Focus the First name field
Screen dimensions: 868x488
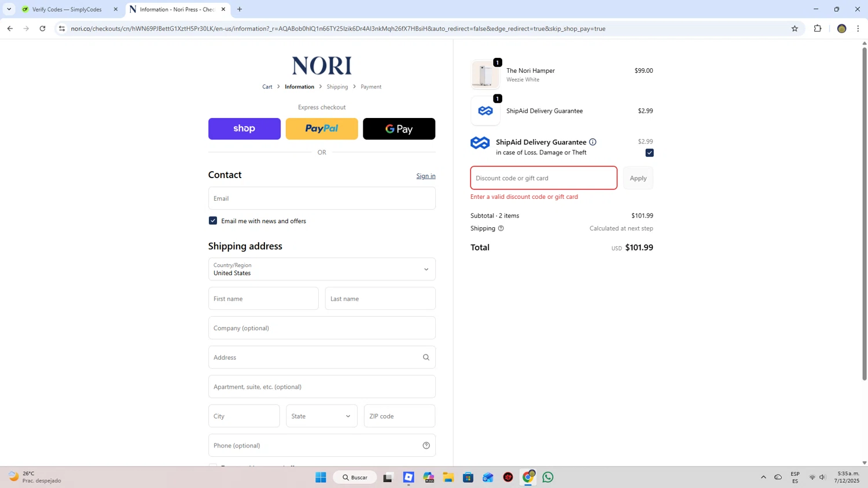tap(263, 299)
